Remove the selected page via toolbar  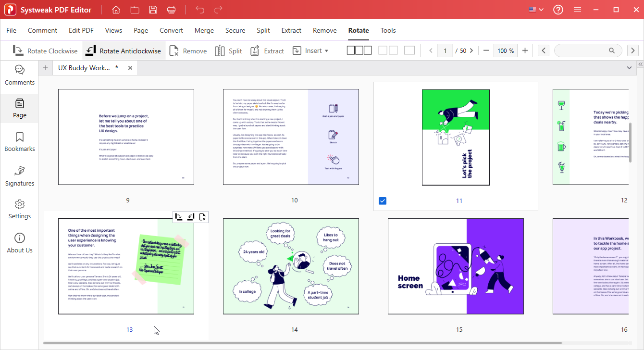188,51
